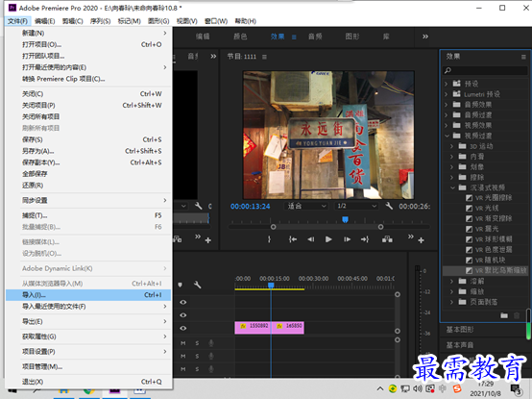
Task: Toggle top video track eye visibility
Action: tap(183, 302)
